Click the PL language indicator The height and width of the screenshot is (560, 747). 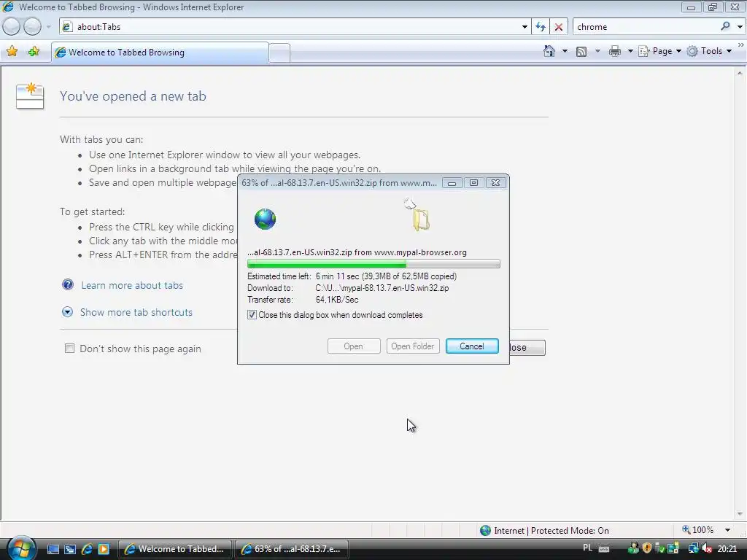click(x=588, y=548)
